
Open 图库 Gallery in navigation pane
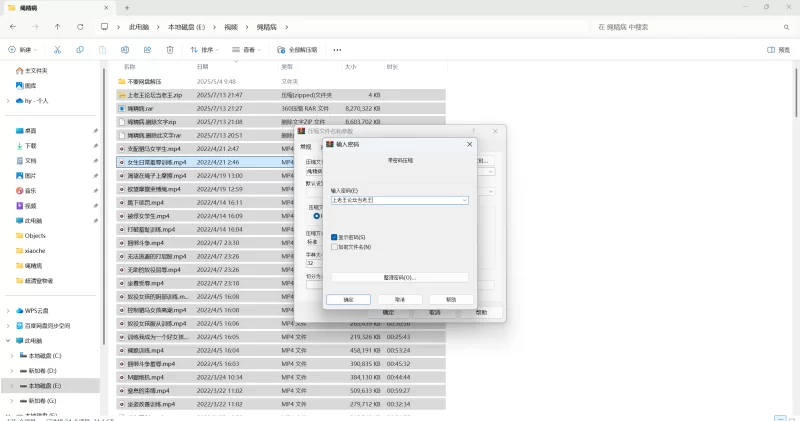pyautogui.click(x=27, y=86)
